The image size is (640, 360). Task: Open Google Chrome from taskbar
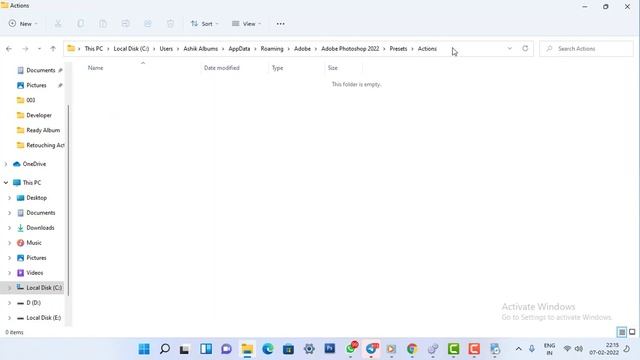point(412,349)
